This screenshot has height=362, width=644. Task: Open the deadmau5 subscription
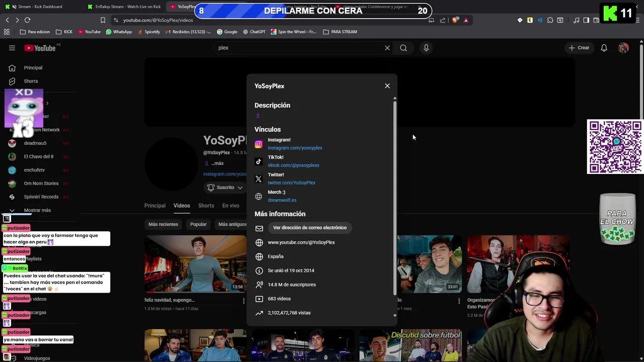tap(35, 143)
